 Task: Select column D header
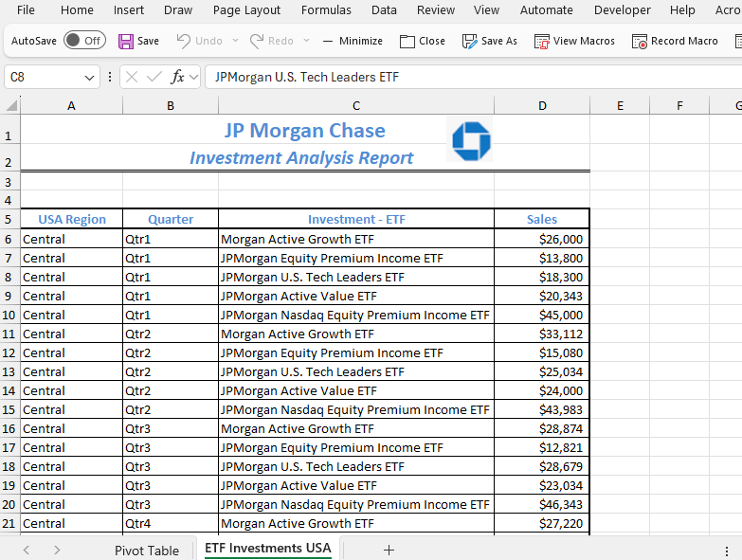[x=542, y=105]
